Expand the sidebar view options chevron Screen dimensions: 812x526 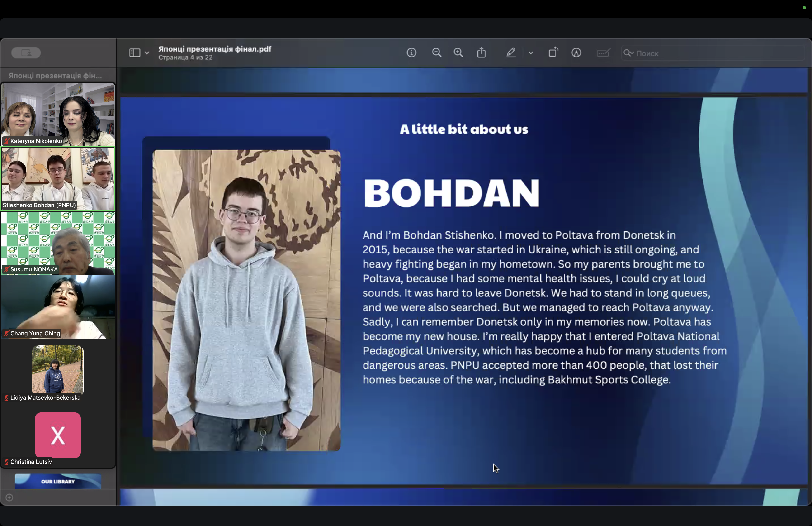(x=147, y=53)
